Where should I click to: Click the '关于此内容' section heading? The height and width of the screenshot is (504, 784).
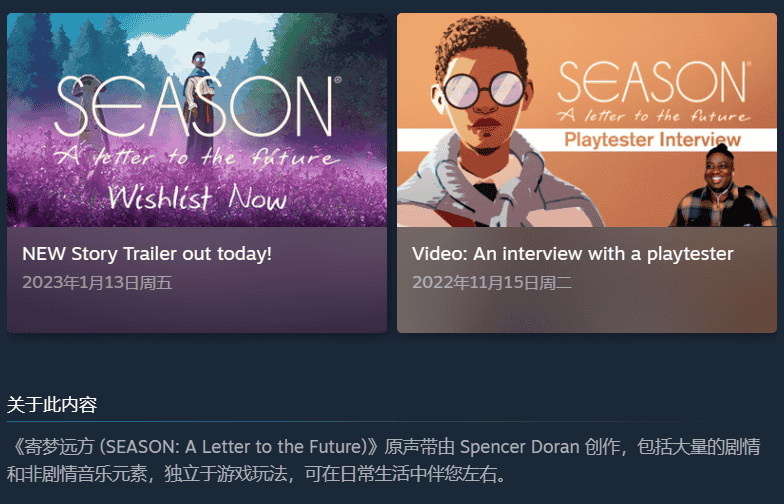point(52,404)
